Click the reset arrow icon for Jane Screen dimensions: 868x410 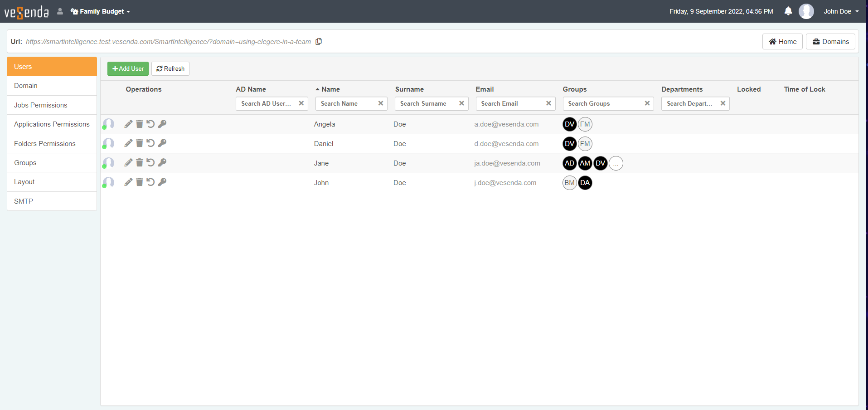tap(150, 163)
